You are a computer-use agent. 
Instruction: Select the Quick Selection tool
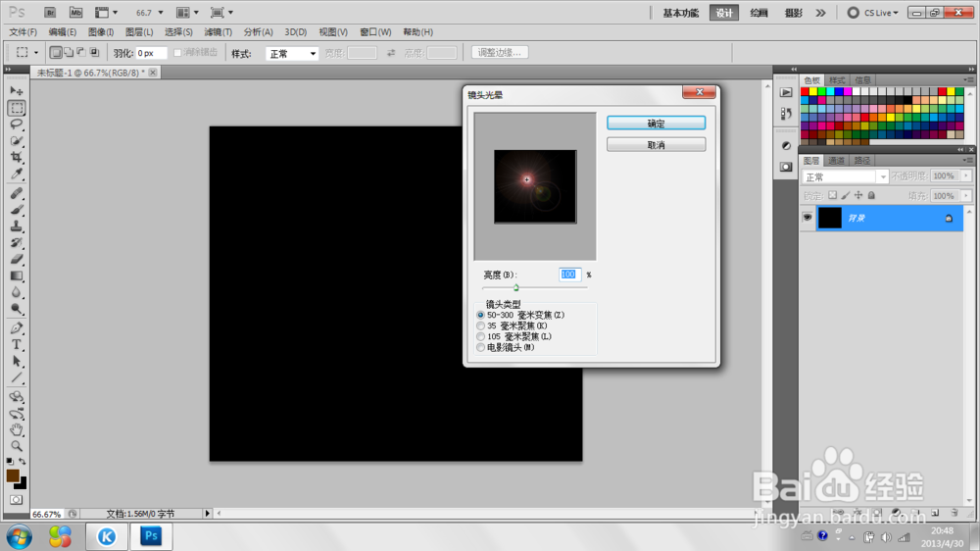coord(17,141)
